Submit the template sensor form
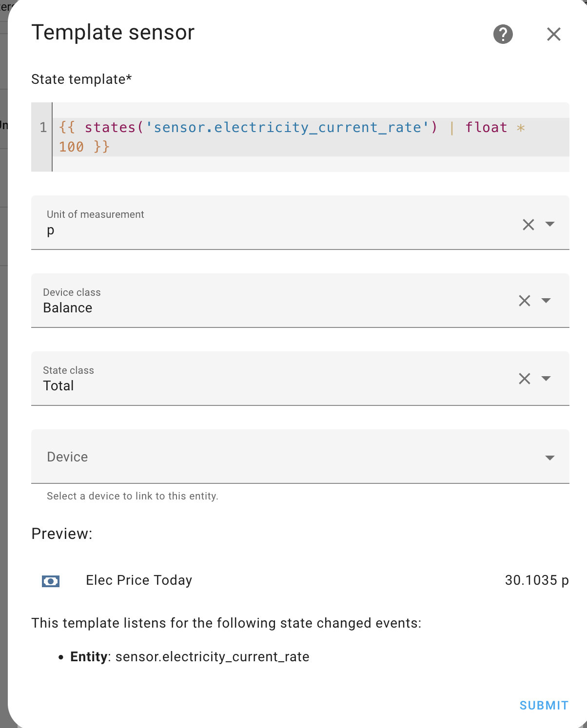The width and height of the screenshot is (587, 728). coord(544,705)
